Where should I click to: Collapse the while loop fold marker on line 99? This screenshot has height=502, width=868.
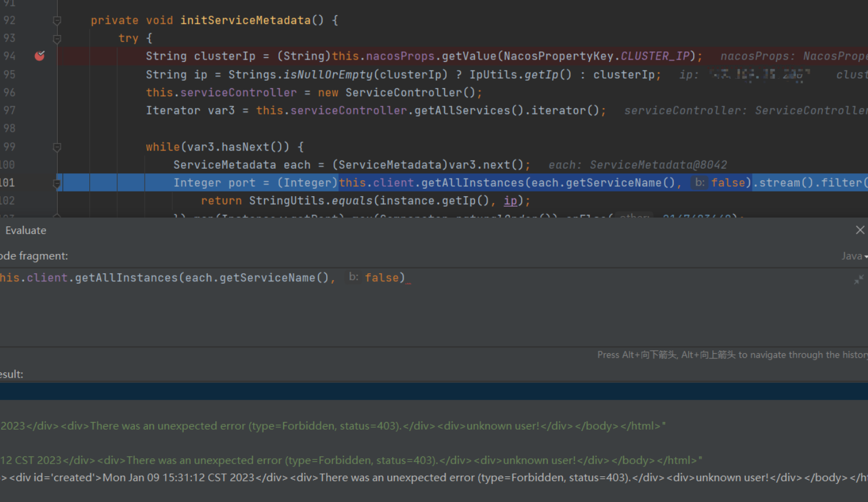(x=57, y=147)
